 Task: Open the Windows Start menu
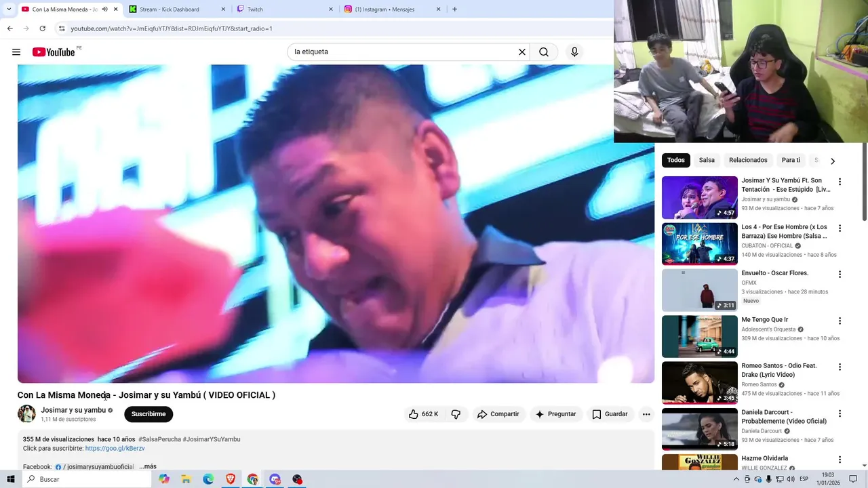pyautogui.click(x=10, y=479)
